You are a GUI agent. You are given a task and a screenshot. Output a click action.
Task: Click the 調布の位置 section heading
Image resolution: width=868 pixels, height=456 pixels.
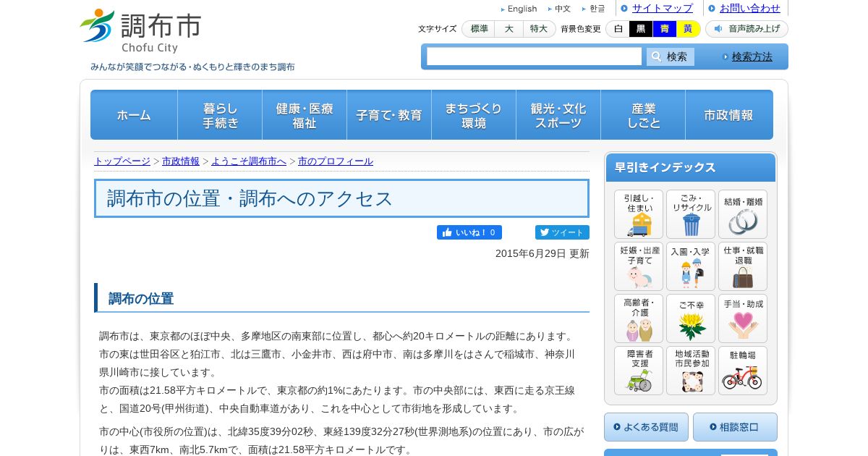141,298
